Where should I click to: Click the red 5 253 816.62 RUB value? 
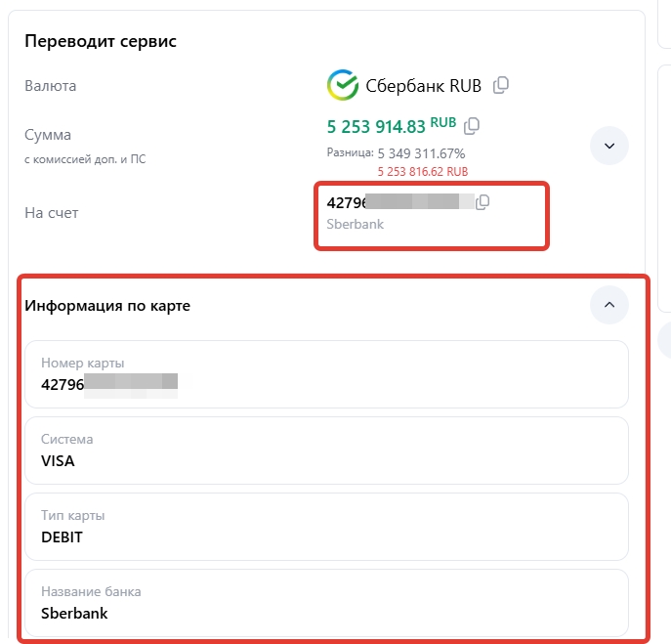click(x=422, y=170)
